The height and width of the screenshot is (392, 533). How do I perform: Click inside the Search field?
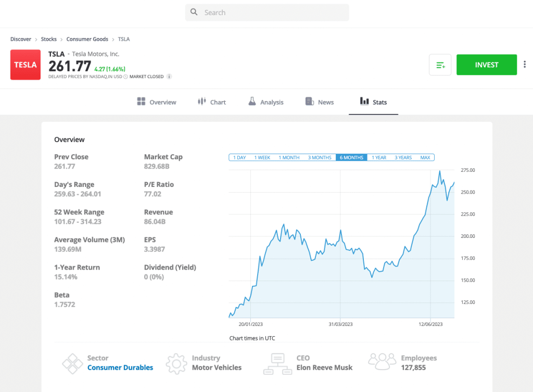(266, 12)
